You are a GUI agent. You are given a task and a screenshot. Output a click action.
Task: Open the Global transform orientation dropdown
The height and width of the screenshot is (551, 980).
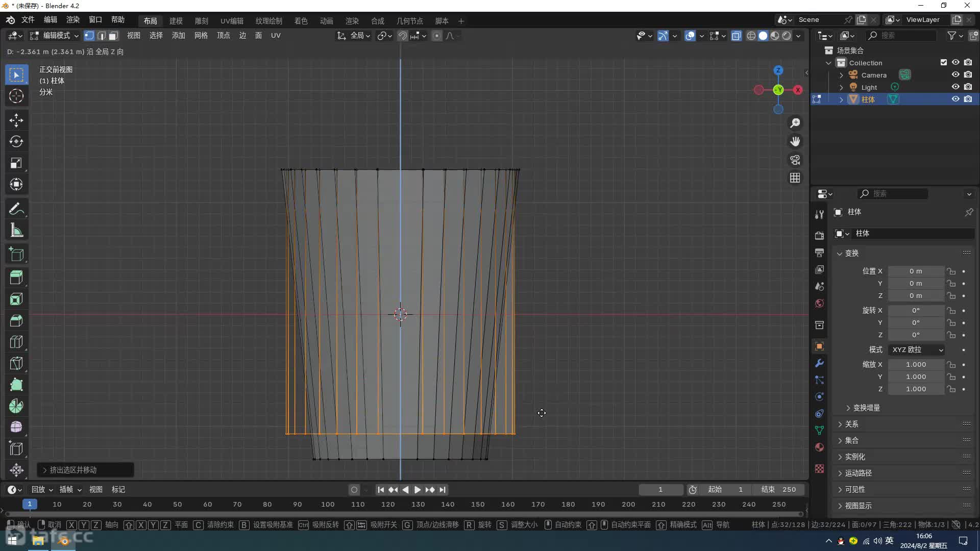pos(353,36)
